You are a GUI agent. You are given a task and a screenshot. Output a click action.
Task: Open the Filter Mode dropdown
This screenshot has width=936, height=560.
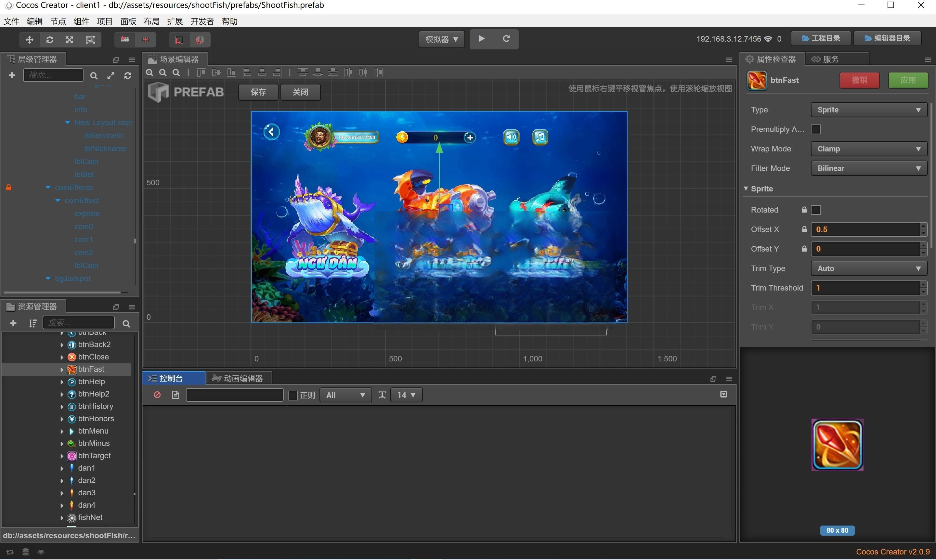[x=869, y=168]
